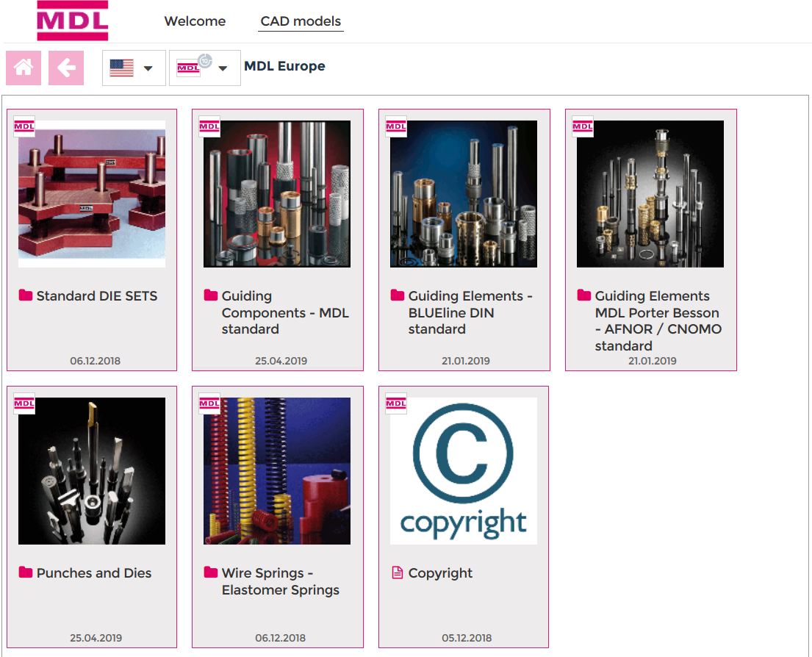The height and width of the screenshot is (657, 812).
Task: Open MDL Porter Besson thumbnail image
Action: point(650,194)
